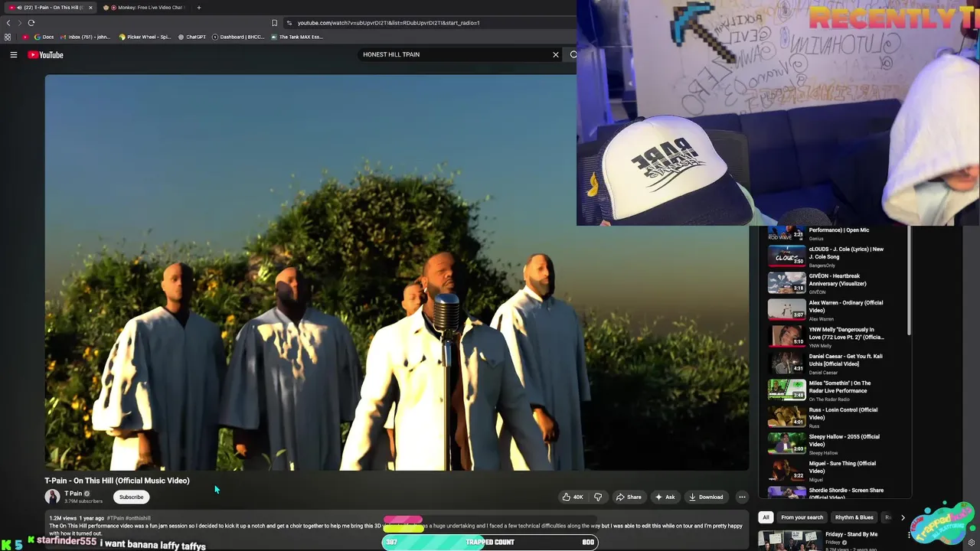Play cLOUDS - J. Cole playlist item
The image size is (980, 551).
[827, 256]
